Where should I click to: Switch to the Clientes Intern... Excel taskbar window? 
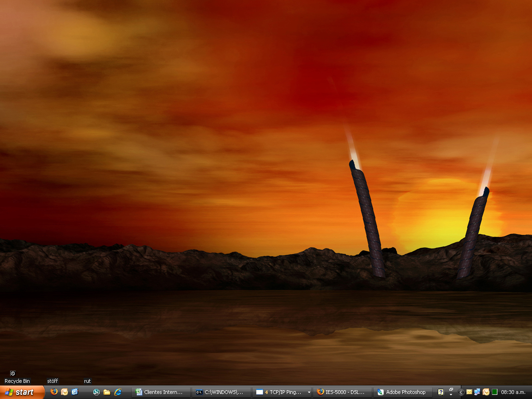point(162,392)
